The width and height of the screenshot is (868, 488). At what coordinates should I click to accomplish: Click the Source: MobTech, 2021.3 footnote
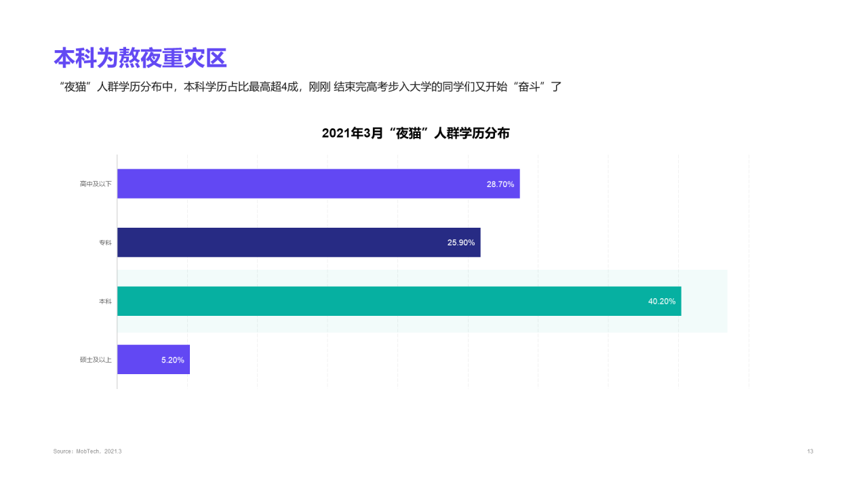(x=87, y=451)
